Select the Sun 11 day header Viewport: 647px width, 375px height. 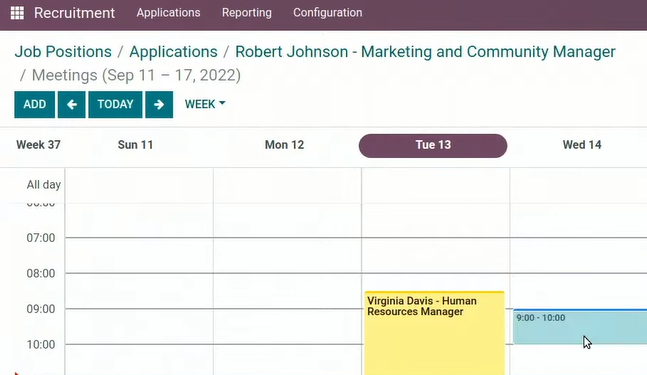(x=135, y=145)
